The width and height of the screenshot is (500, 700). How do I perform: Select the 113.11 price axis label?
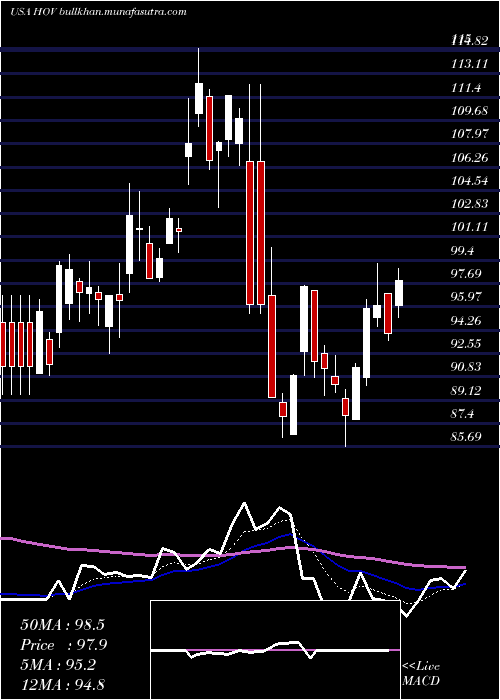[x=469, y=64]
